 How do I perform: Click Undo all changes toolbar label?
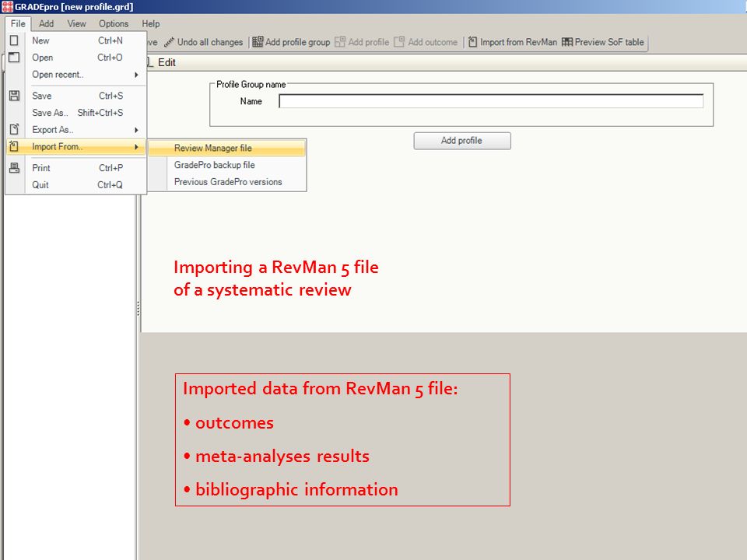point(210,42)
